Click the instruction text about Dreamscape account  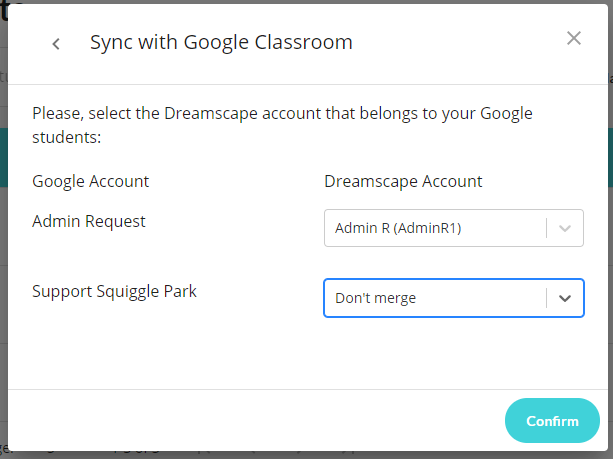tap(282, 125)
